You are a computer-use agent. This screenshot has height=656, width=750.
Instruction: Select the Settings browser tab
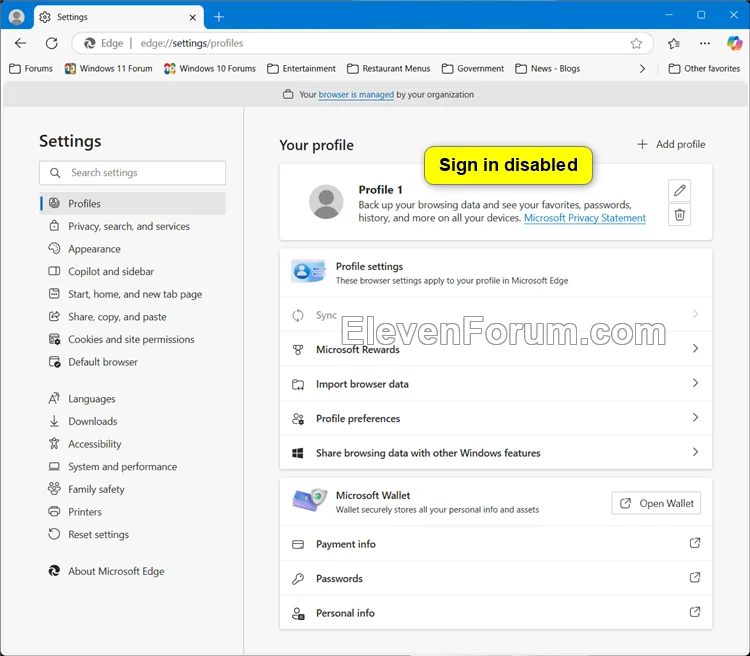pos(119,17)
